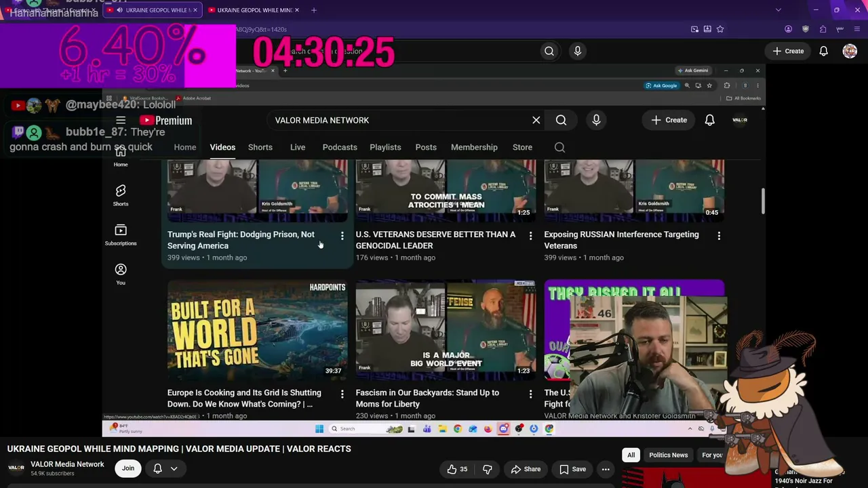This screenshot has height=488, width=868.
Task: Open File Explorer from the streamed taskbar
Action: pos(442,428)
